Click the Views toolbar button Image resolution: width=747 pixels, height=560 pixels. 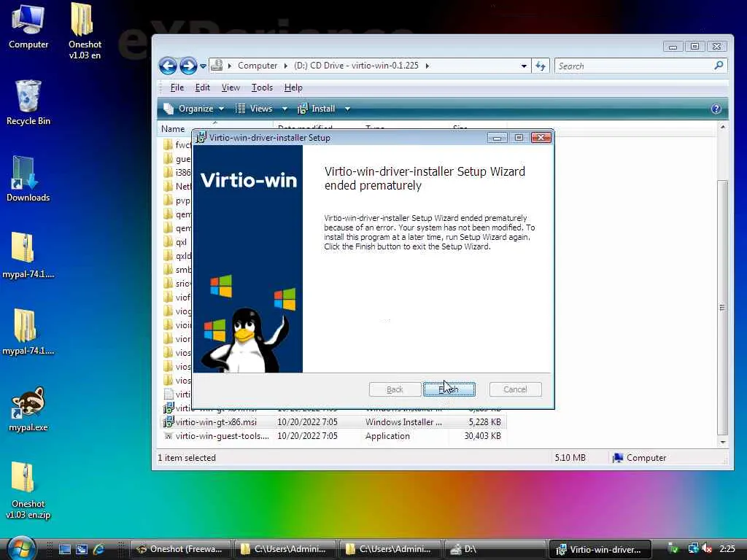coord(255,109)
